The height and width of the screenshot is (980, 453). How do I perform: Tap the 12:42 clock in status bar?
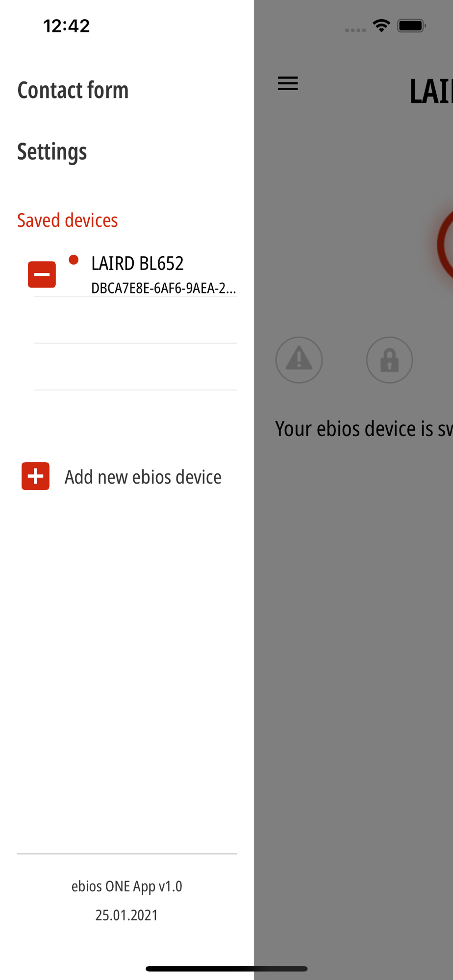67,26
